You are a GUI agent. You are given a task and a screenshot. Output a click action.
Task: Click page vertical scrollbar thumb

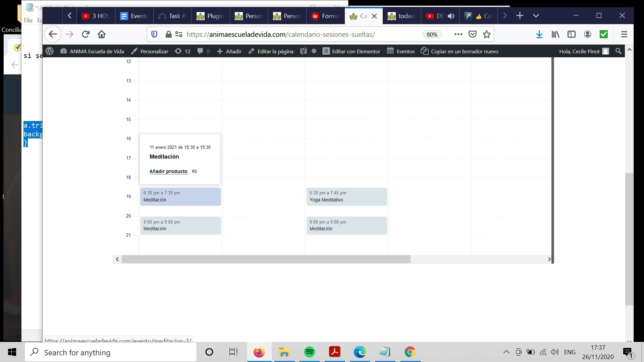point(629,239)
